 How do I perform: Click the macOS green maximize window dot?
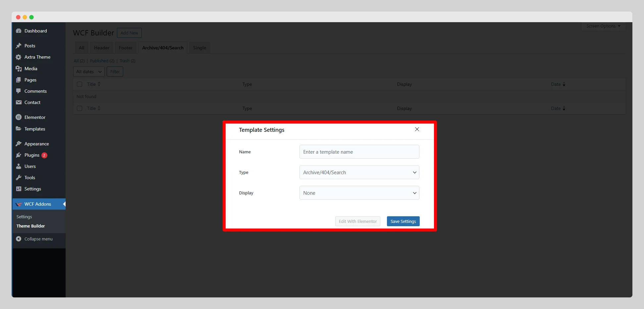click(x=31, y=17)
